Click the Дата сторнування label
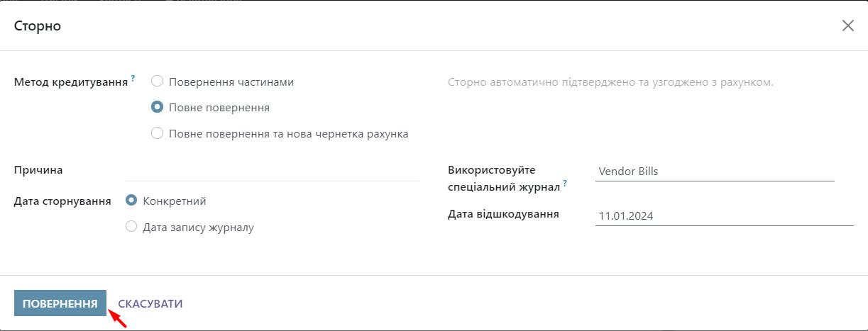The width and height of the screenshot is (868, 331). pos(62,201)
